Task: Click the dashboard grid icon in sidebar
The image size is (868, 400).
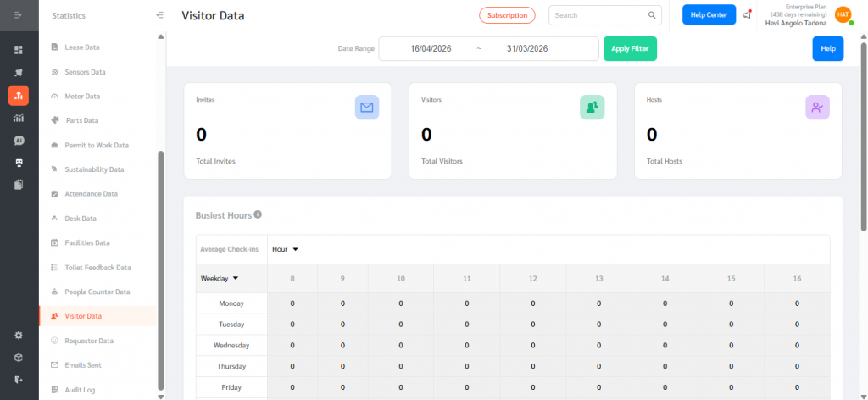Action: [x=19, y=50]
